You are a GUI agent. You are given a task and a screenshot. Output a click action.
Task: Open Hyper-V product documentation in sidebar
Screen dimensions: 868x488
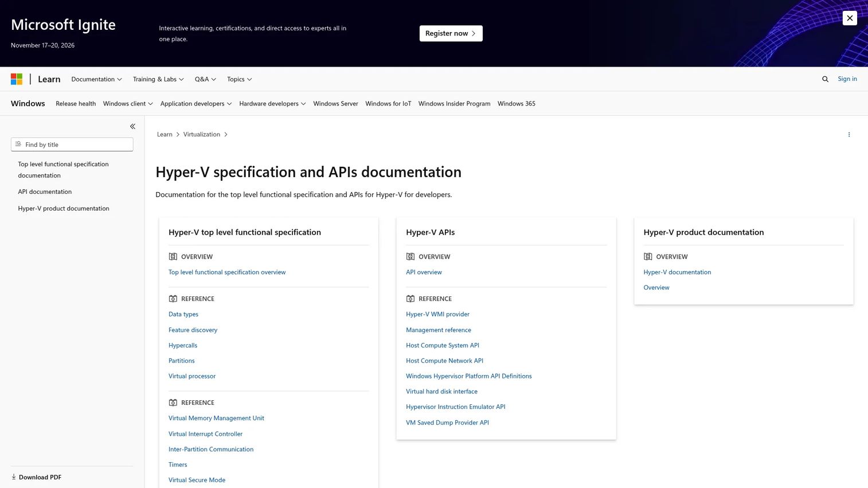coord(64,209)
